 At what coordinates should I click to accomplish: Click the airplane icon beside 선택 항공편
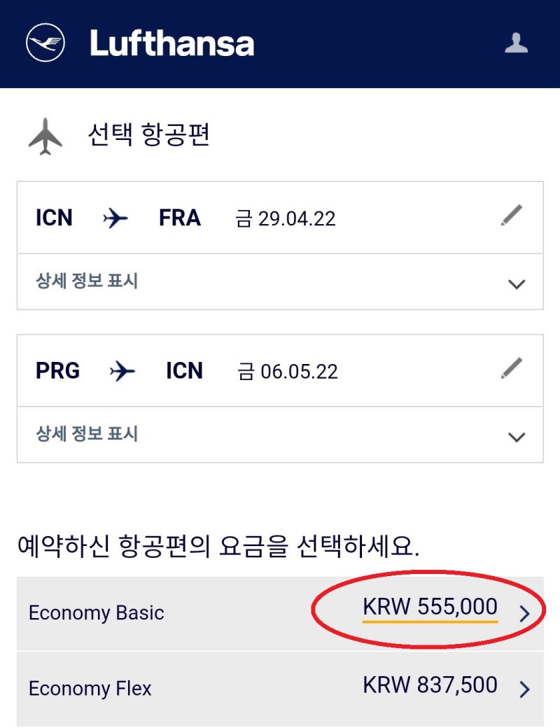(45, 136)
